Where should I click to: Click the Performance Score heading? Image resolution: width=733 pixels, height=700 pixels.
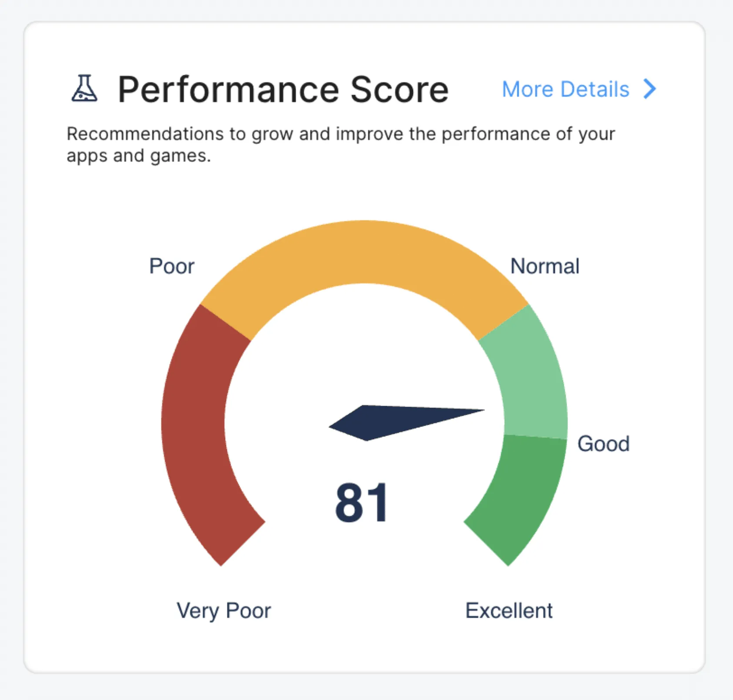pyautogui.click(x=283, y=88)
